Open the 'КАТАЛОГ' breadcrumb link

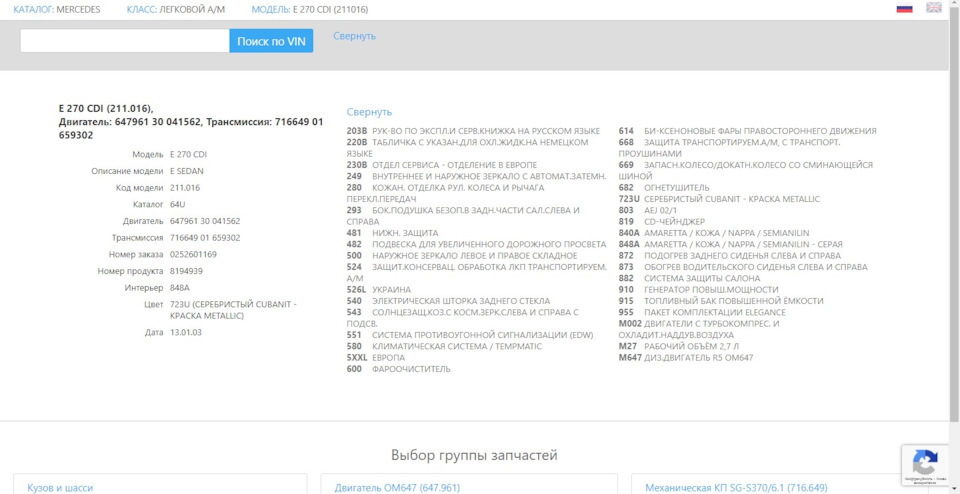pyautogui.click(x=34, y=10)
